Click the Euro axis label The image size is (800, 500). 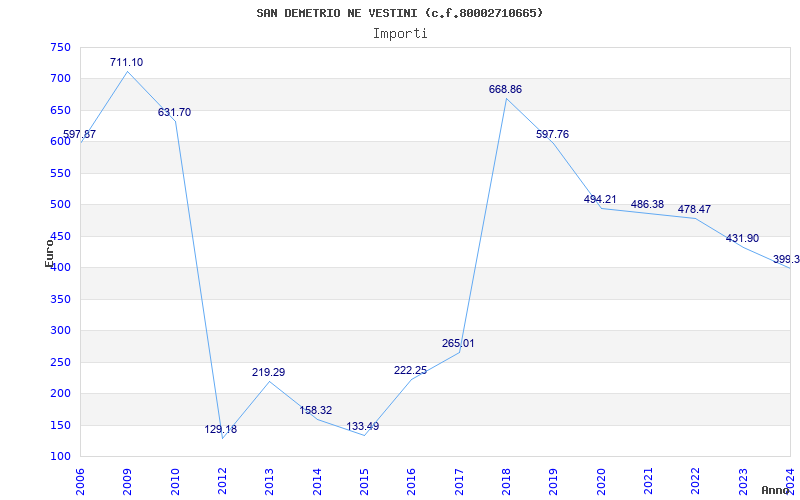[49, 253]
